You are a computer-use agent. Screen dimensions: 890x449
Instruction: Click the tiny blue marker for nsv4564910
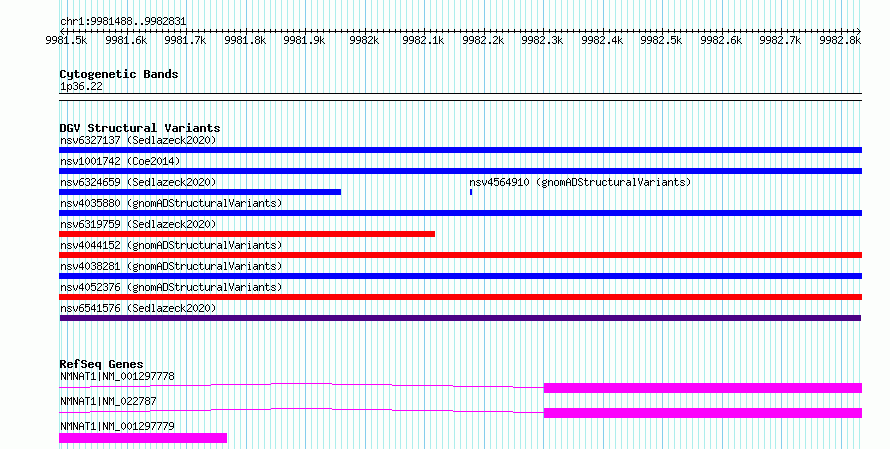click(x=471, y=192)
